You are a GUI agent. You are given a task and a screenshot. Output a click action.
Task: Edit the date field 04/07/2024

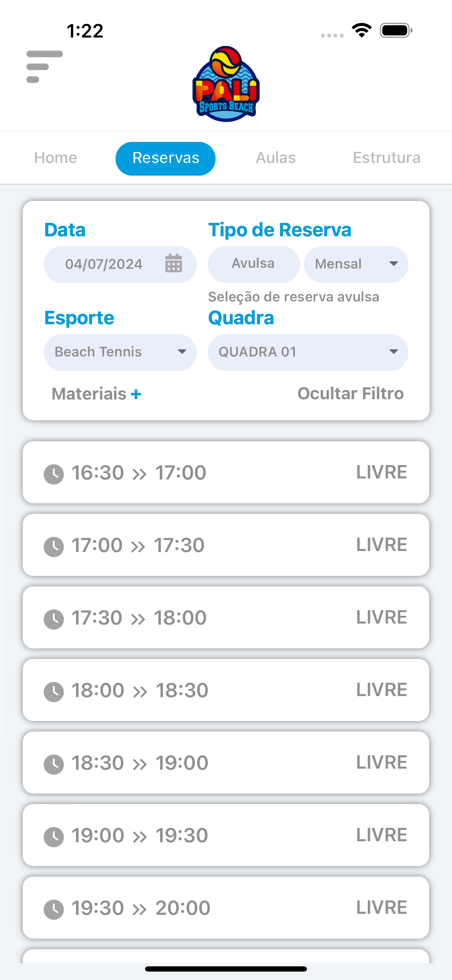(x=120, y=264)
